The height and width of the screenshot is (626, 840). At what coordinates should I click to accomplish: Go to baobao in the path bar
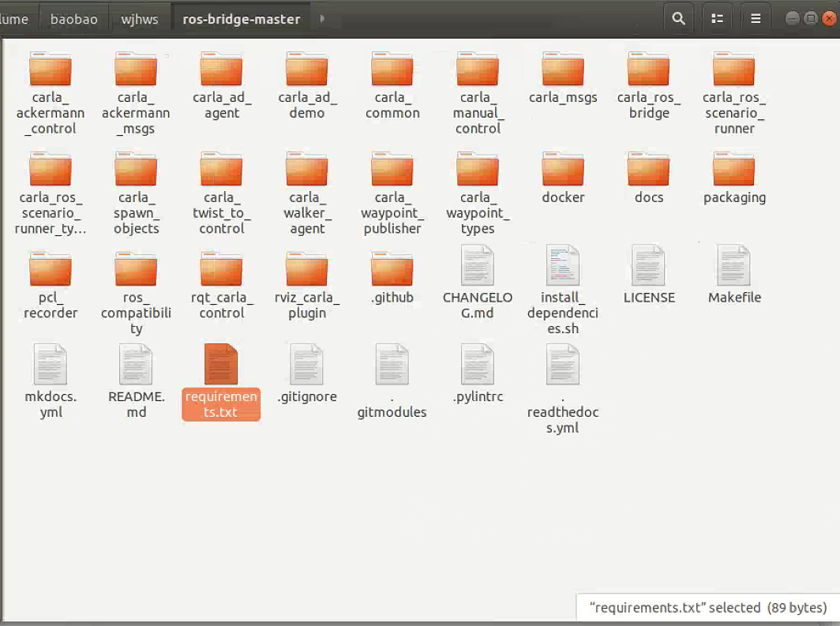[x=74, y=19]
